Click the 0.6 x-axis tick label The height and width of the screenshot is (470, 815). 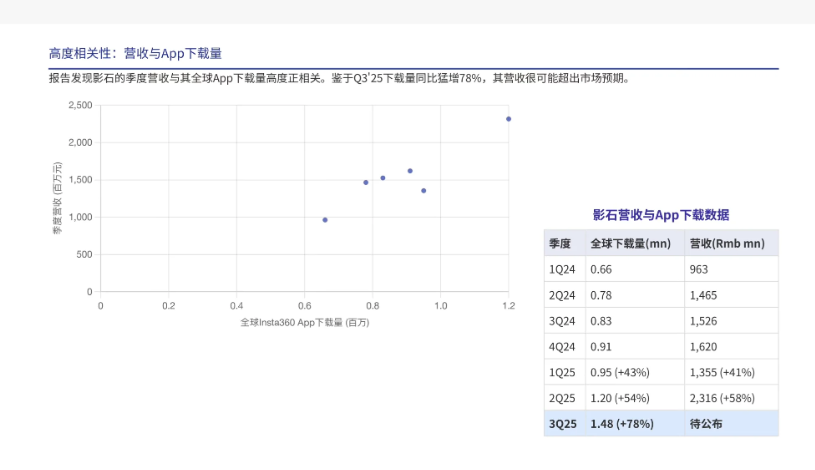tap(305, 306)
